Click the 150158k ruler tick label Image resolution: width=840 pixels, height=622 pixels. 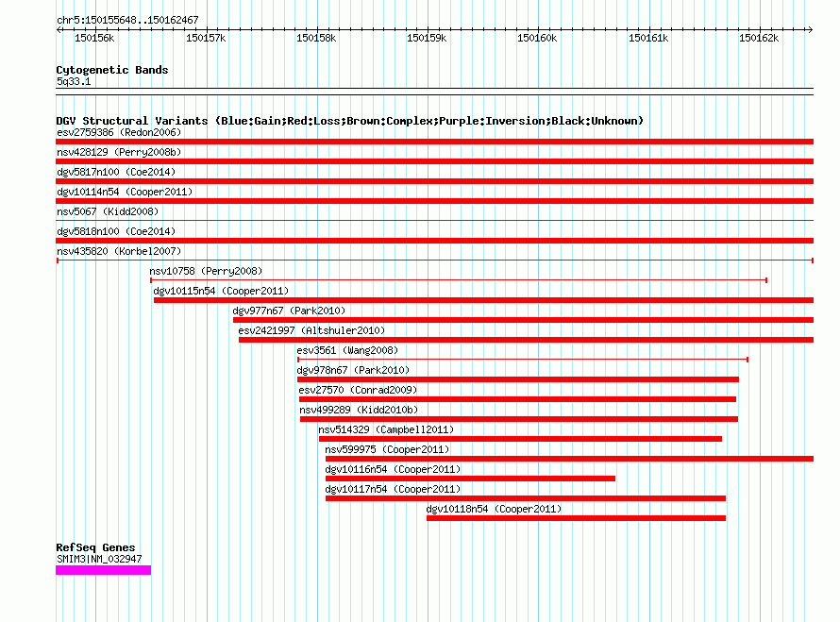click(x=316, y=38)
